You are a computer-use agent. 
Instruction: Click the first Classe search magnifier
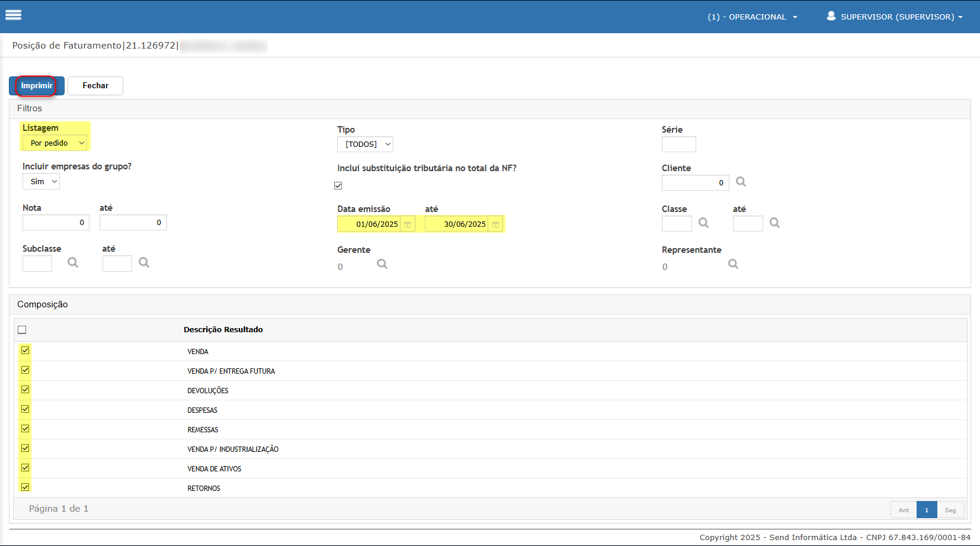[x=703, y=223]
